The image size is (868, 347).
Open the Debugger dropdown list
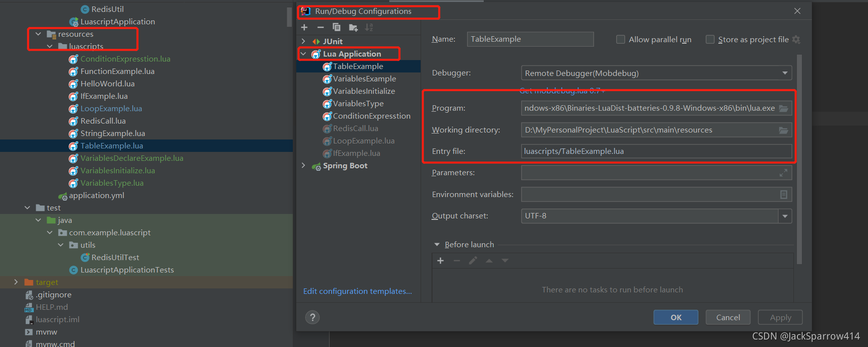656,73
